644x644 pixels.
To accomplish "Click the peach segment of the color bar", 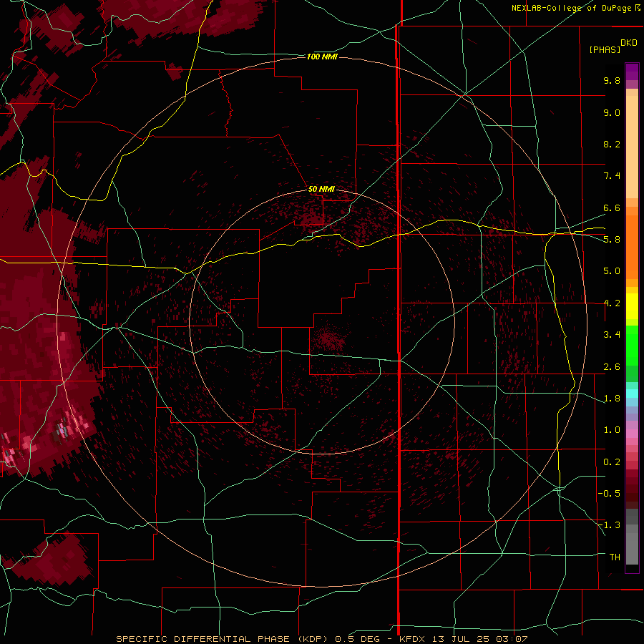I will pos(632,147).
